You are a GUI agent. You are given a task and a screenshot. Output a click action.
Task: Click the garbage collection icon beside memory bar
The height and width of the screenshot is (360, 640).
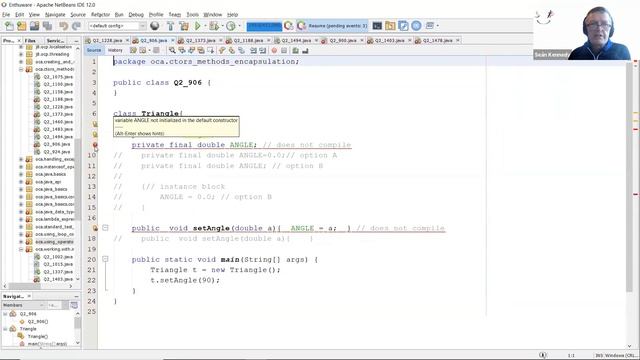(289, 26)
